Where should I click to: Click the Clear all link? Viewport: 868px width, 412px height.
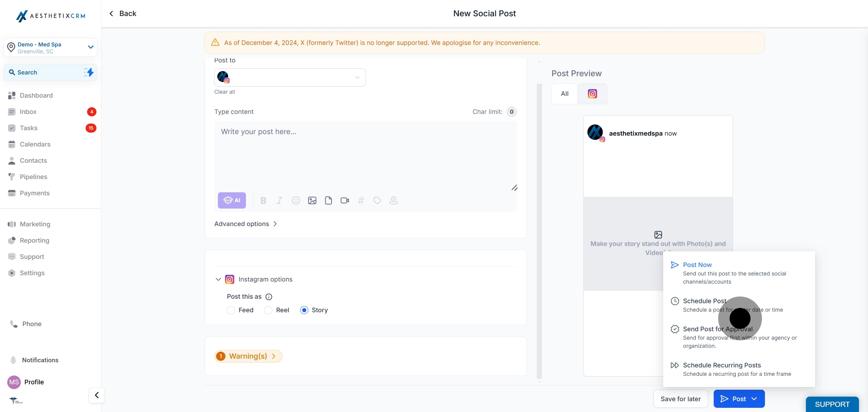tap(225, 92)
